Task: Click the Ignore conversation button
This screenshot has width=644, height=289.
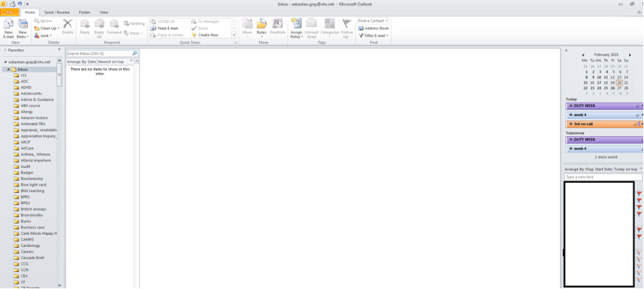Action: click(43, 21)
